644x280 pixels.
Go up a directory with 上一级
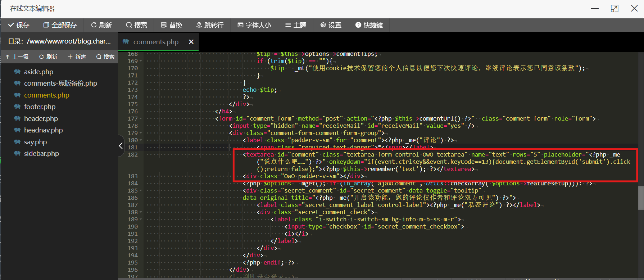(x=17, y=57)
